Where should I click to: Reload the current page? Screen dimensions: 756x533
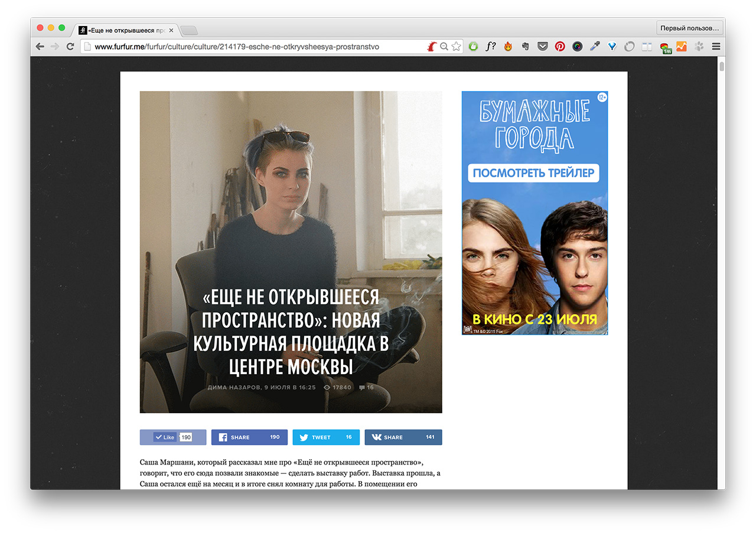pos(70,47)
